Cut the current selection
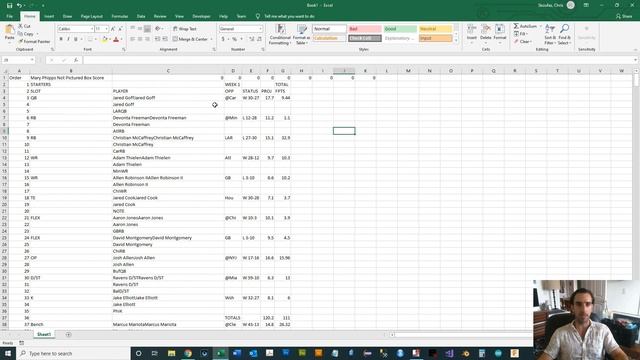This screenshot has height=360, width=640. click(x=24, y=26)
